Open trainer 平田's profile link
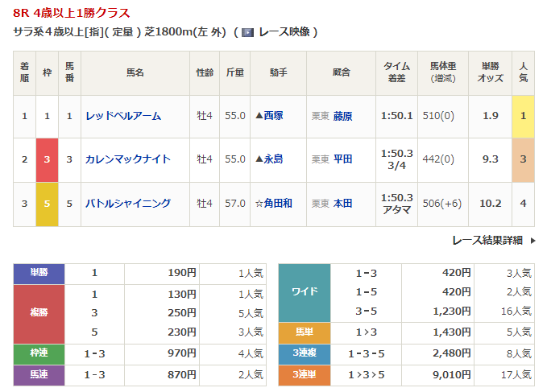Viewport: 547px width, 392px height. pos(343,159)
